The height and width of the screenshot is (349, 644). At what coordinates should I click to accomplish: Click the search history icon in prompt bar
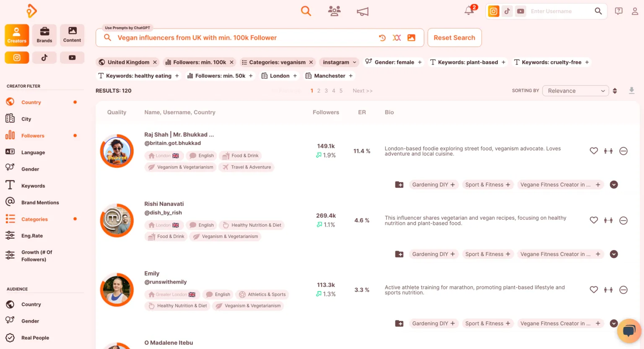tap(382, 38)
